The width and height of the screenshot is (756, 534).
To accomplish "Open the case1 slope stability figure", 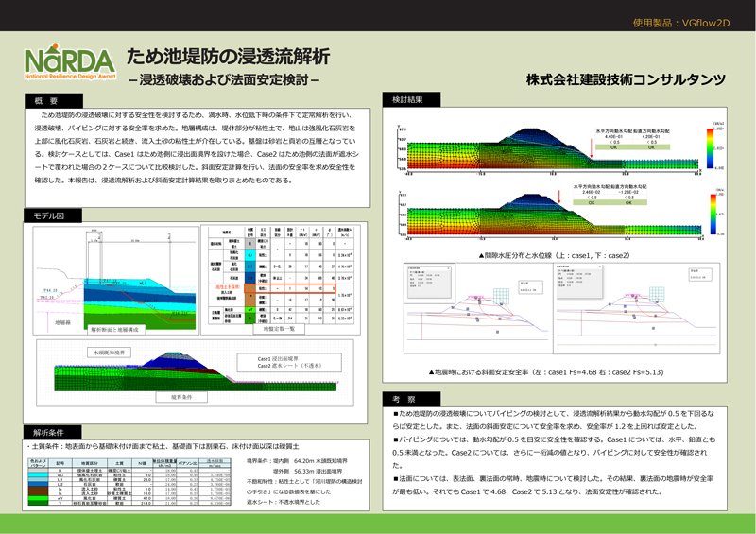I will (x=477, y=308).
